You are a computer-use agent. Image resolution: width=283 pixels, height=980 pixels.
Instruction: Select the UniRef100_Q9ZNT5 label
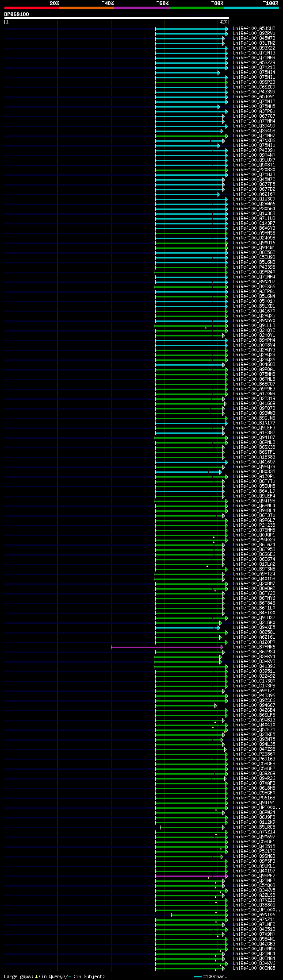(x=254, y=740)
